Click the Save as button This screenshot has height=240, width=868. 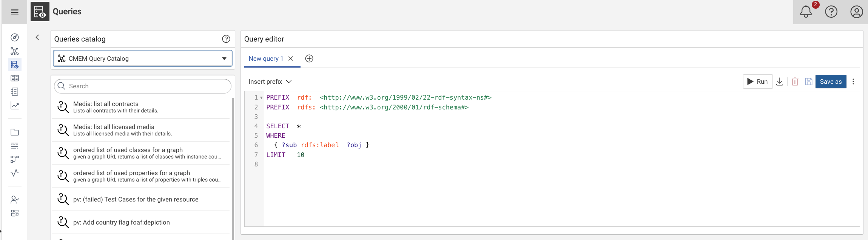(831, 82)
